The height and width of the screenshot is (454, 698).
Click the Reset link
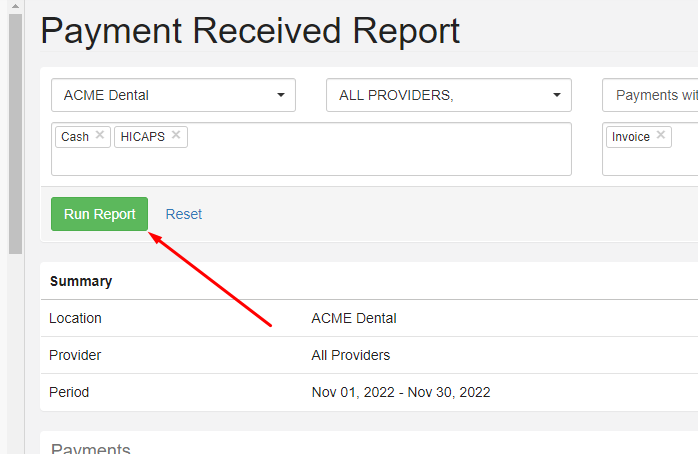(183, 214)
